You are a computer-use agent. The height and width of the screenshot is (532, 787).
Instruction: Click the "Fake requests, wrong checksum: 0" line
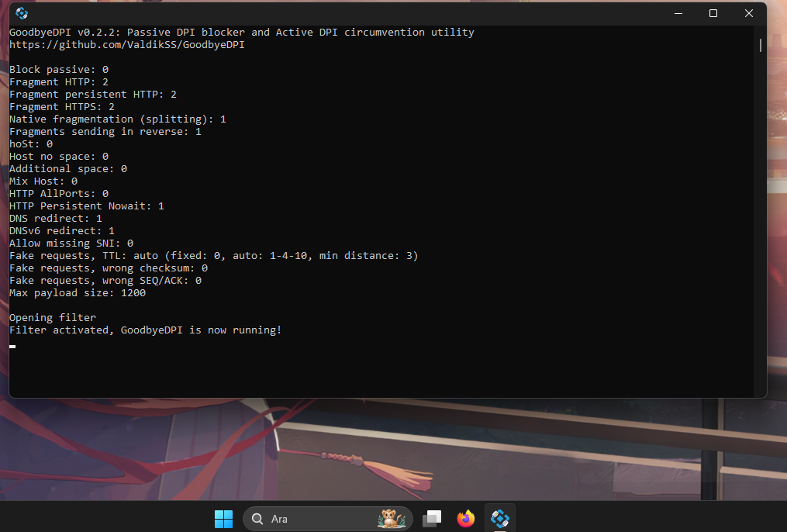[109, 268]
